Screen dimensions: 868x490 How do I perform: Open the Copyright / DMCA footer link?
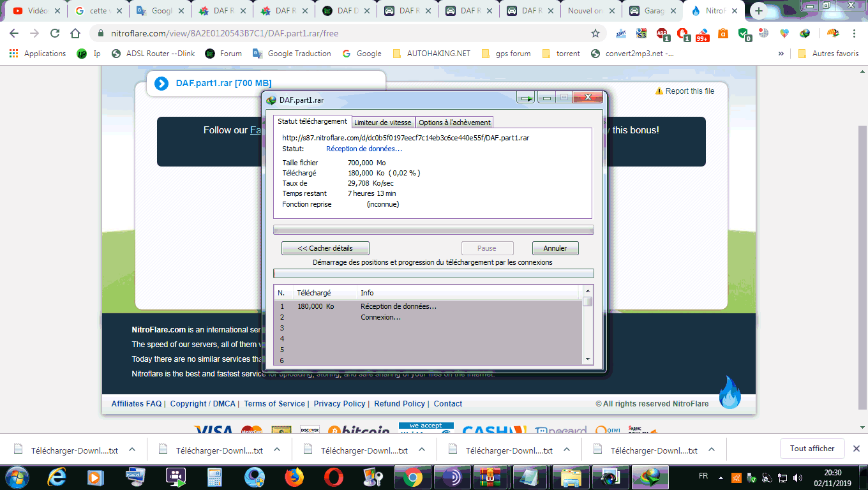(203, 404)
